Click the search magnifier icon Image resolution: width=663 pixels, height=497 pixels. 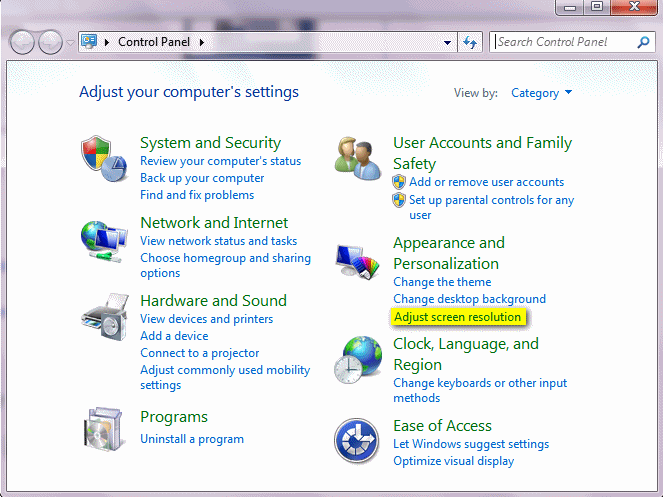tap(643, 42)
